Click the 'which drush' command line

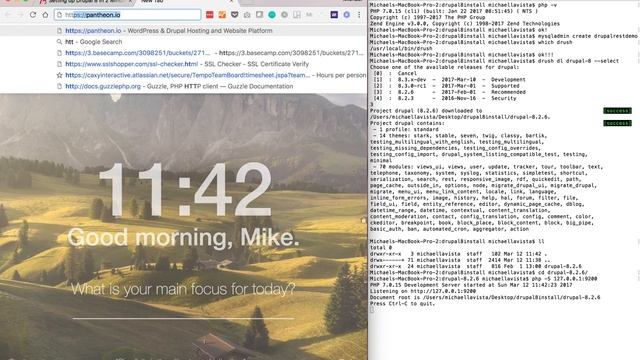tap(471, 42)
